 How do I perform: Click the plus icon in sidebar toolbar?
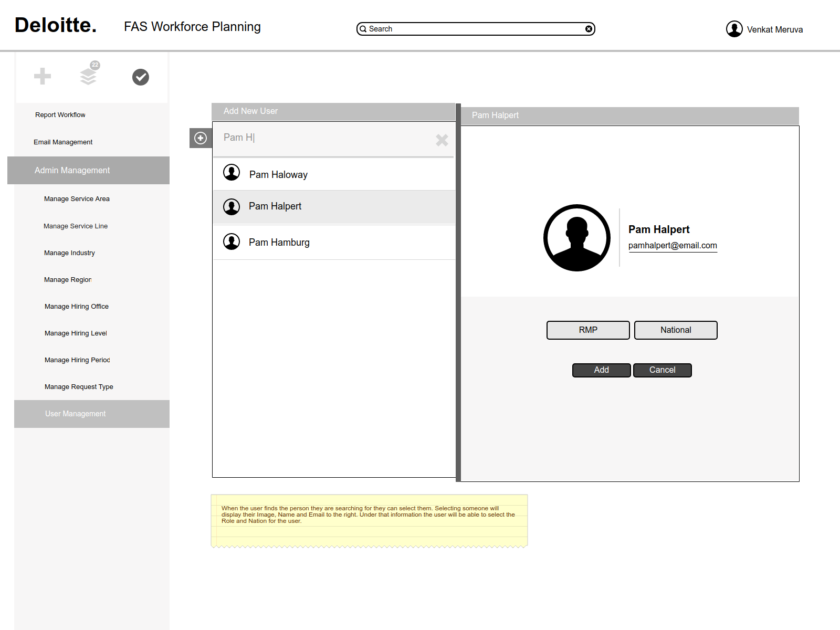43,77
